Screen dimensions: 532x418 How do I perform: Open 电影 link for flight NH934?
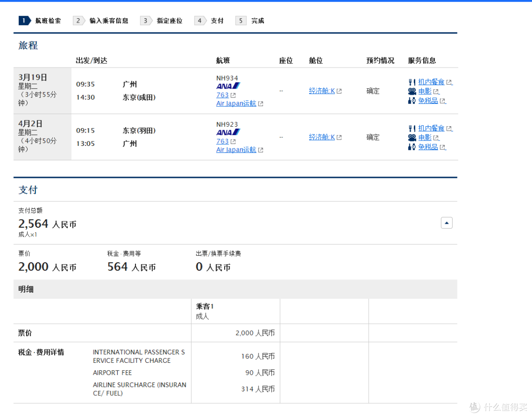(x=425, y=91)
